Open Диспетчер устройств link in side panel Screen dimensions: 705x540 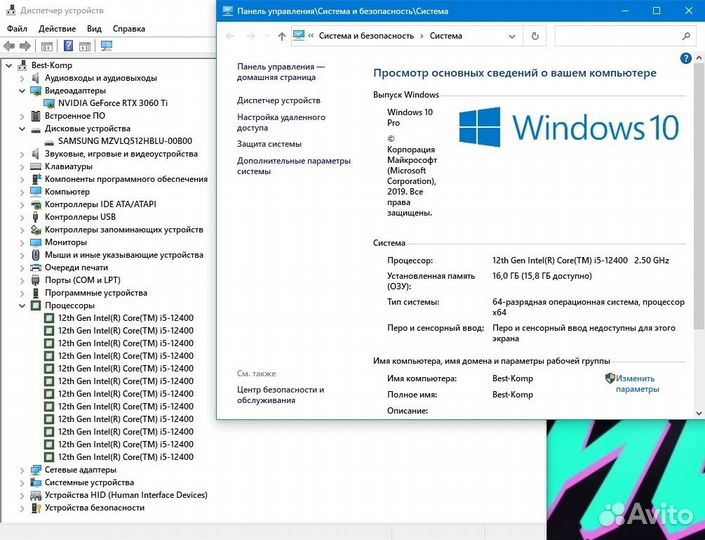pyautogui.click(x=279, y=101)
